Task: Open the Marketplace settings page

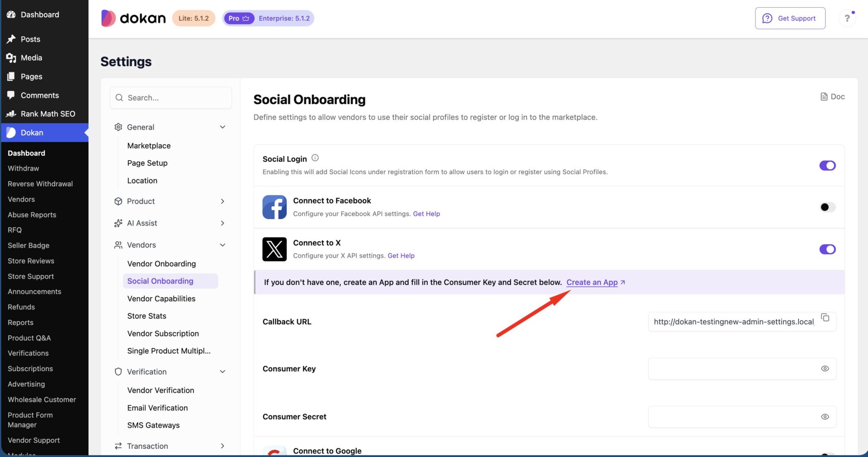Action: click(x=149, y=146)
